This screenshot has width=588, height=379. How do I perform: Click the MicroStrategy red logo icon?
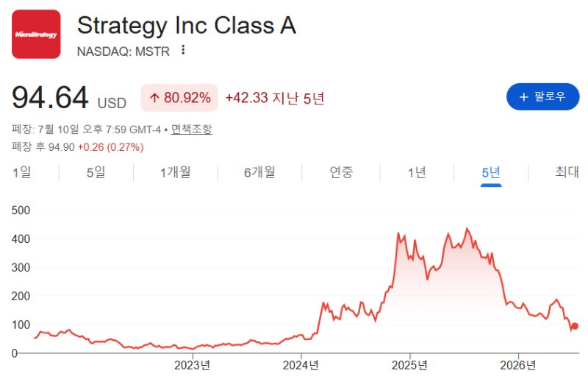click(36, 34)
